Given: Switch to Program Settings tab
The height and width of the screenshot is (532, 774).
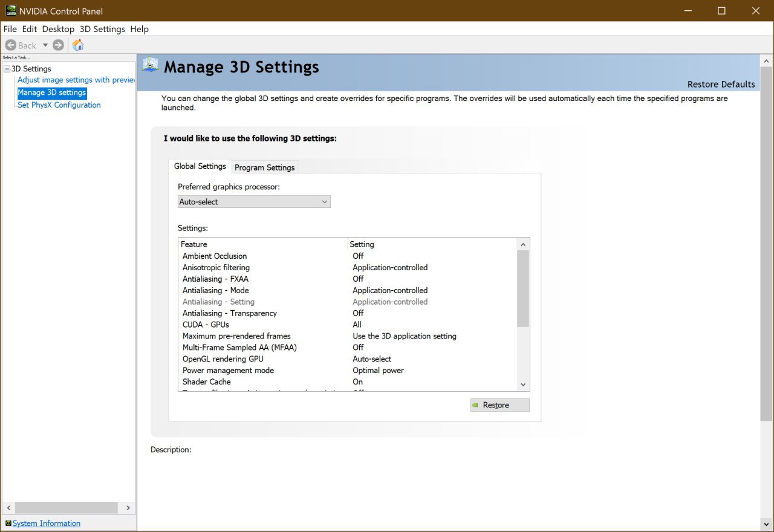Looking at the screenshot, I should 264,167.
